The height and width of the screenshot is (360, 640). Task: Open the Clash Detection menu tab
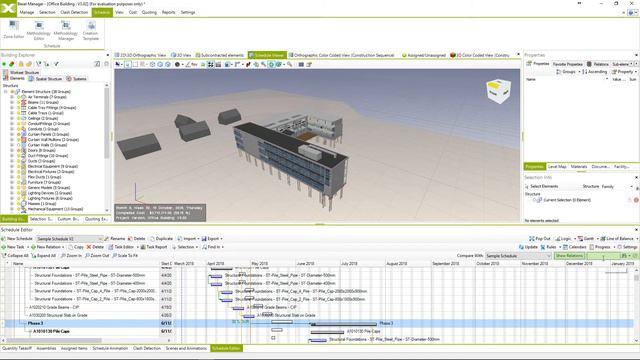[74, 13]
